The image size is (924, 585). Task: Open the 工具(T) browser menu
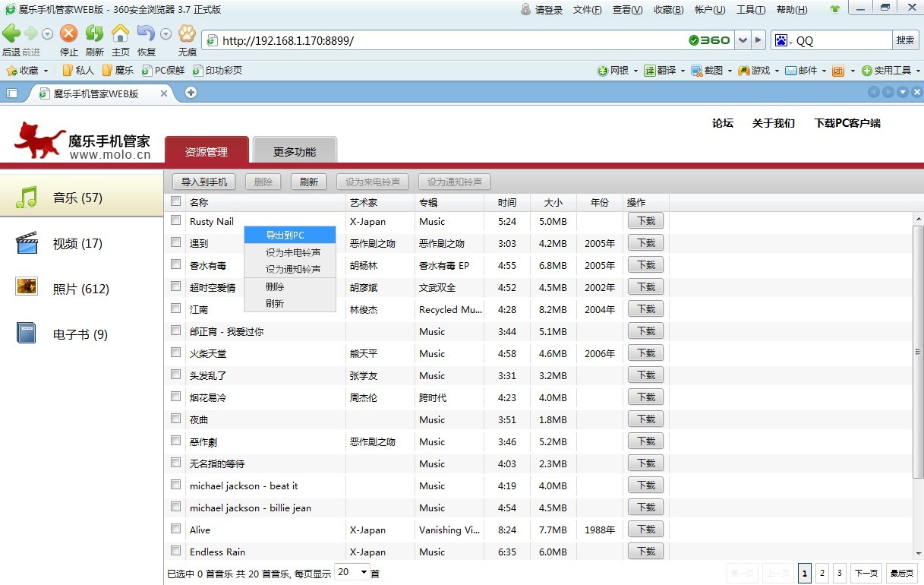751,10
